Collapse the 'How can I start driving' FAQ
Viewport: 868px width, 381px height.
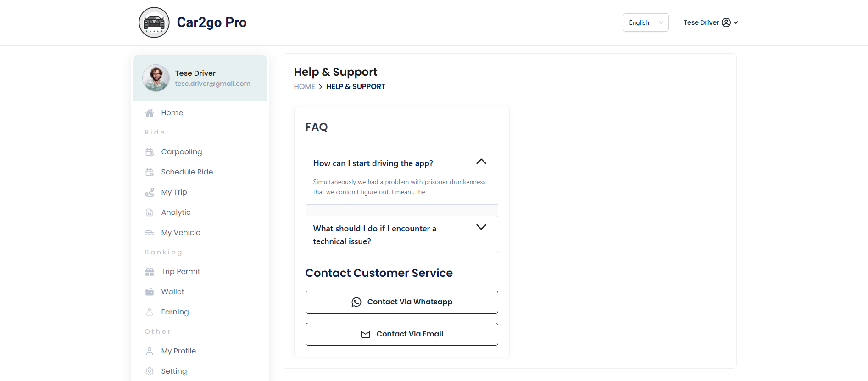click(x=481, y=162)
